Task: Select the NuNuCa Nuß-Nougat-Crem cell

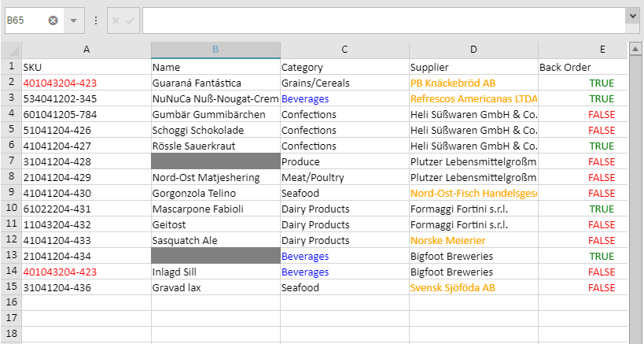Action: coord(215,98)
